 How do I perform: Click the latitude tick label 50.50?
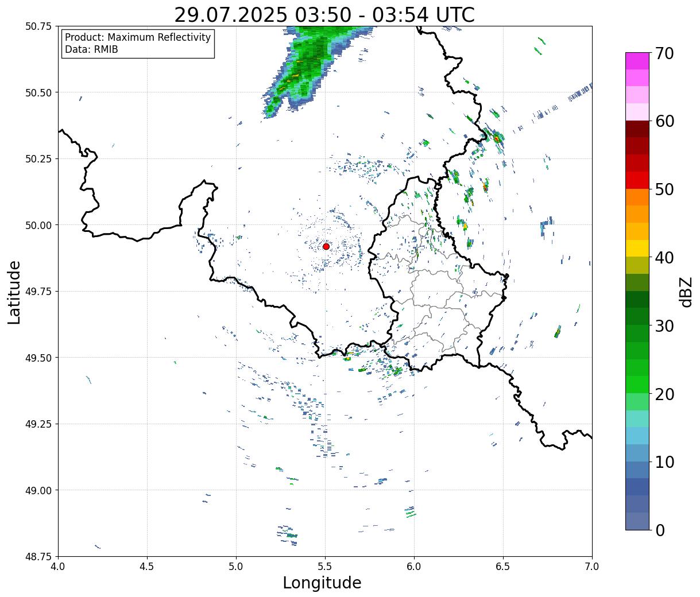[x=38, y=92]
